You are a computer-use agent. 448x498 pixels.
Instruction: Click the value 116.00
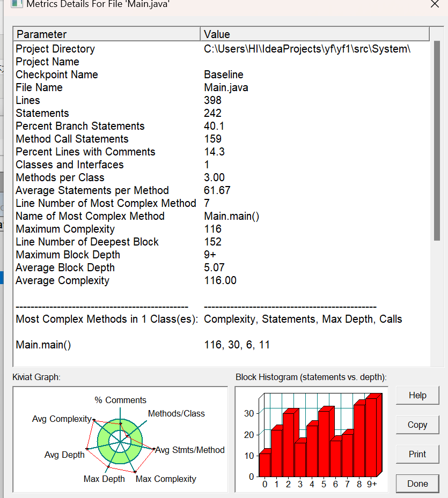coord(220,280)
